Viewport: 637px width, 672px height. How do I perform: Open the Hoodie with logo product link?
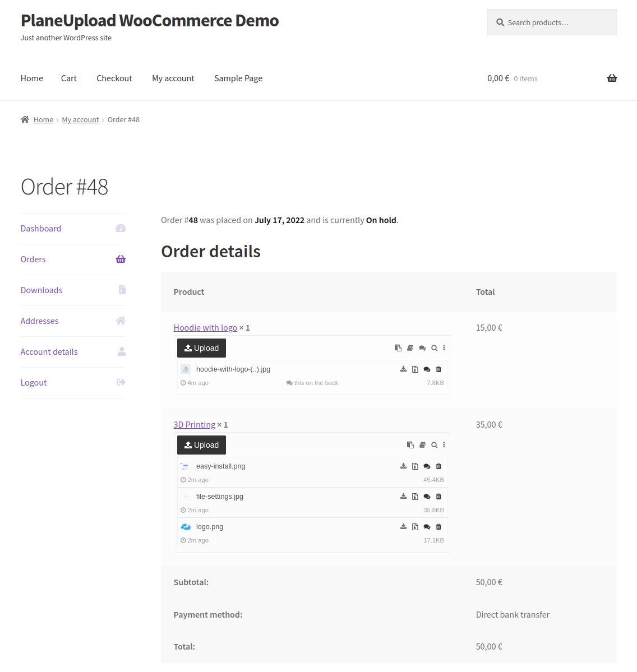point(205,328)
